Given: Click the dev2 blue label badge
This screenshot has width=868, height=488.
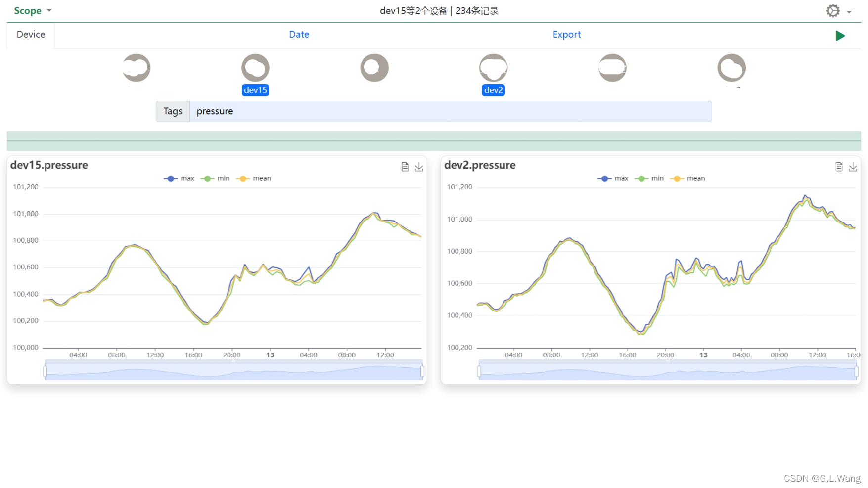Looking at the screenshot, I should 494,90.
